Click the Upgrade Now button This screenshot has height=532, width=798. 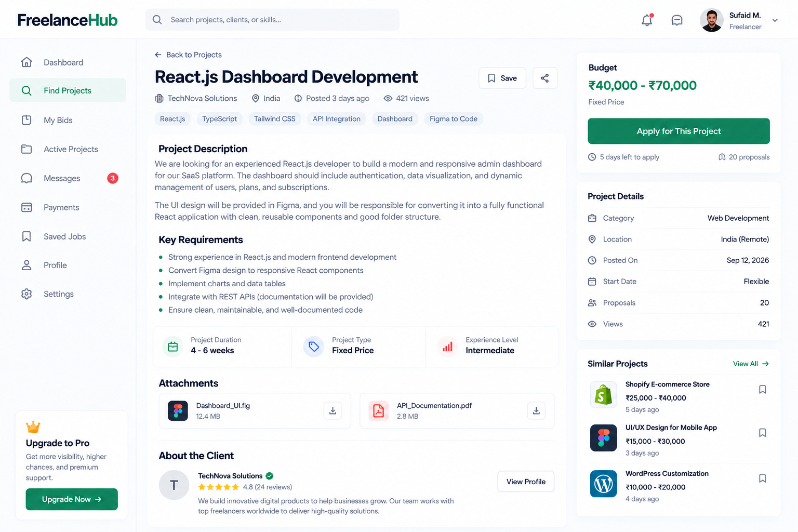tap(72, 499)
